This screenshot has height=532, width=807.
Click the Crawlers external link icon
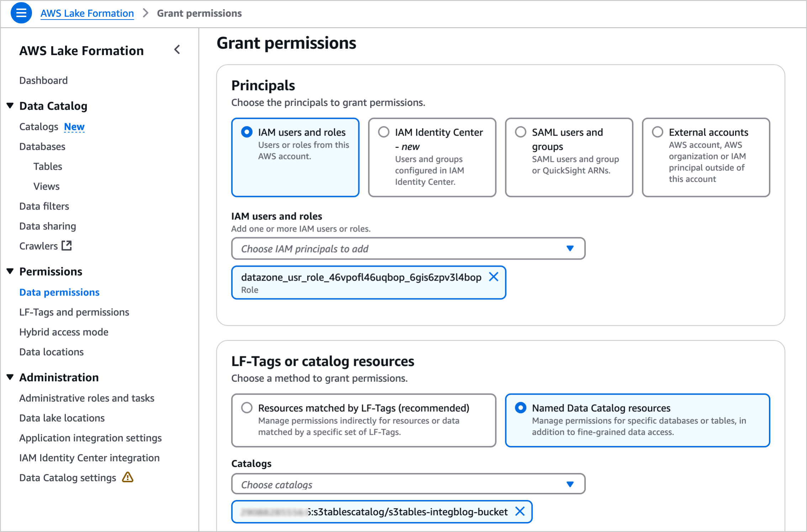tap(67, 246)
